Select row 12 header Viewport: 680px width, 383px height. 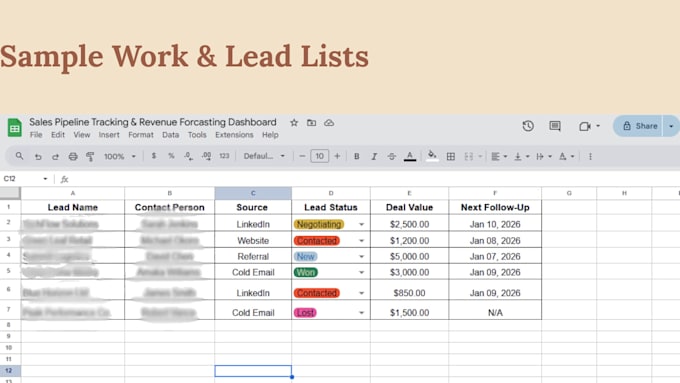click(x=10, y=371)
